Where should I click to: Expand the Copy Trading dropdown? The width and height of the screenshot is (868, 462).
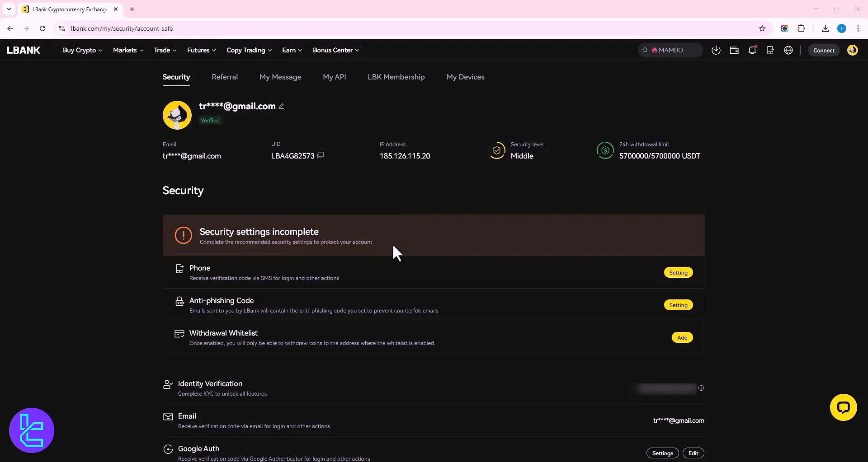pos(249,50)
